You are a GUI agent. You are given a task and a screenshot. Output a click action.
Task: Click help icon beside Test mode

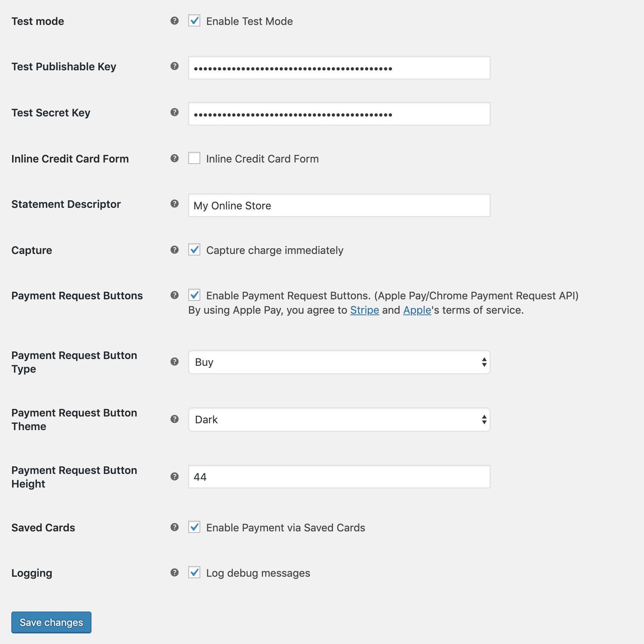[174, 21]
